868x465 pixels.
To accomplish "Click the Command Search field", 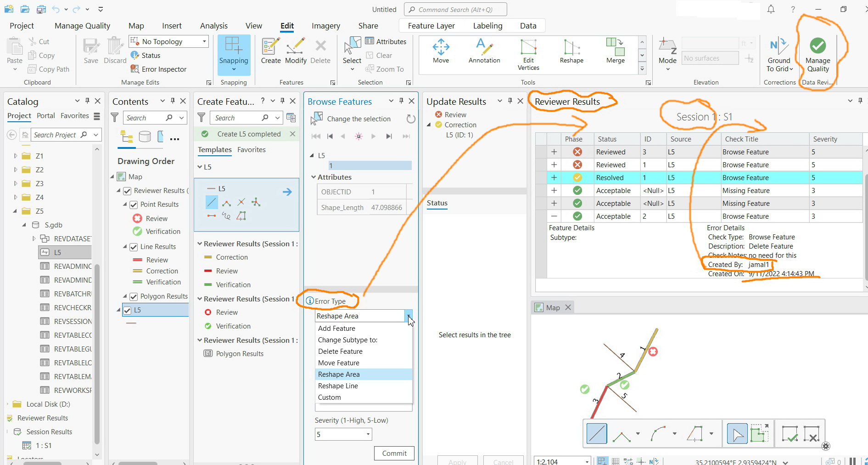I will click(x=455, y=9).
